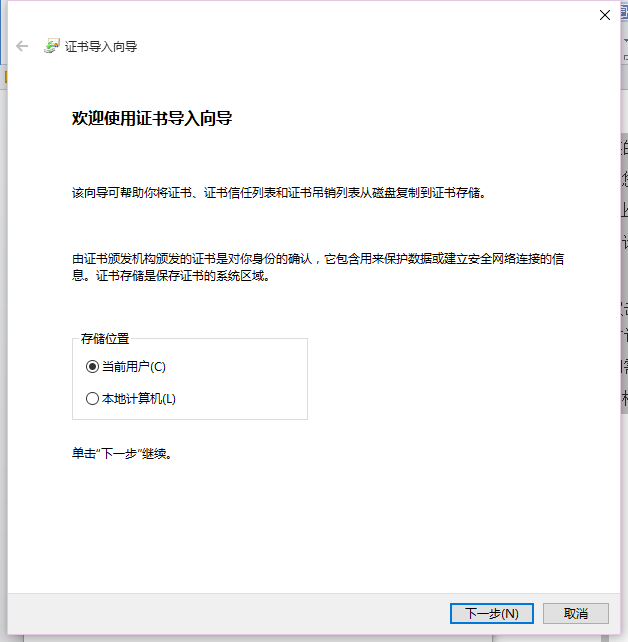The width and height of the screenshot is (628, 642).
Task: Close the certificate import wizard window
Action: (605, 15)
